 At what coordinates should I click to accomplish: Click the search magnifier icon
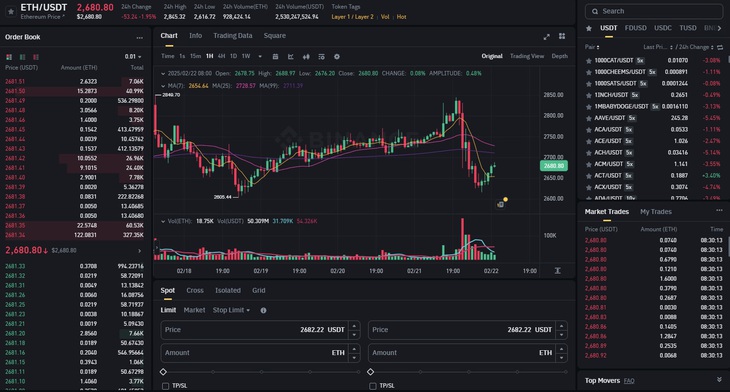(595, 11)
